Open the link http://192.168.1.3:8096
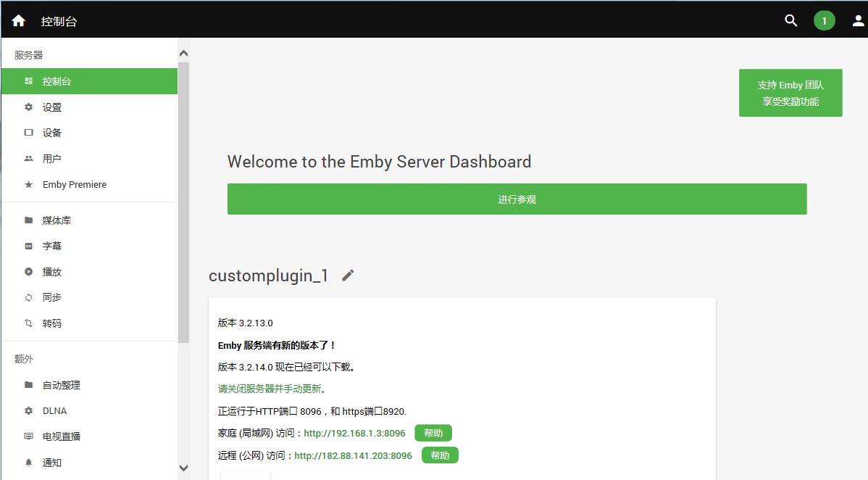The height and width of the screenshot is (480, 868). (354, 434)
